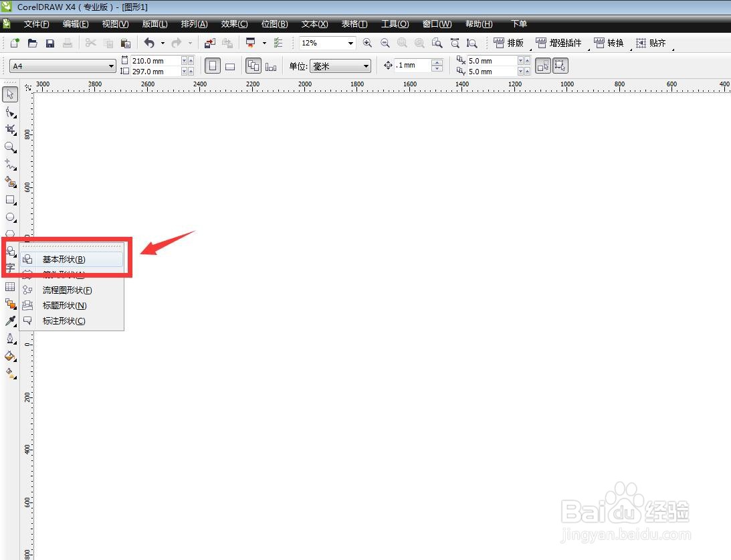This screenshot has height=560, width=731.
Task: Increase the nudge offset spinner
Action: 437,62
